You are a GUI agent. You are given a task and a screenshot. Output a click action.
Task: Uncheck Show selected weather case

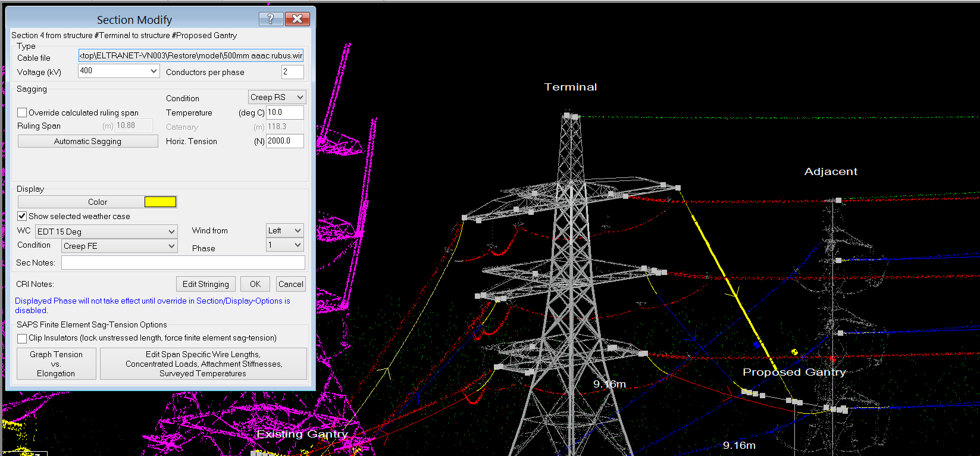[22, 216]
